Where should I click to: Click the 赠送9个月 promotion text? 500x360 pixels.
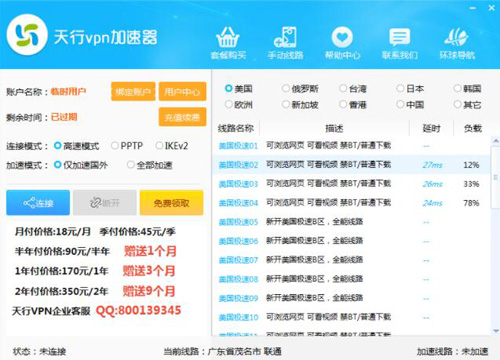click(x=149, y=291)
